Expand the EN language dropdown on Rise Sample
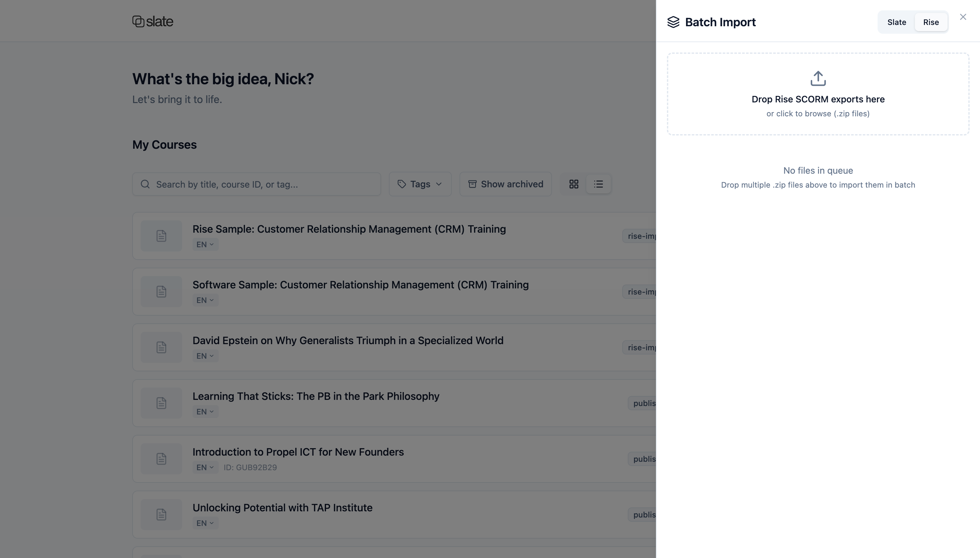 [205, 244]
